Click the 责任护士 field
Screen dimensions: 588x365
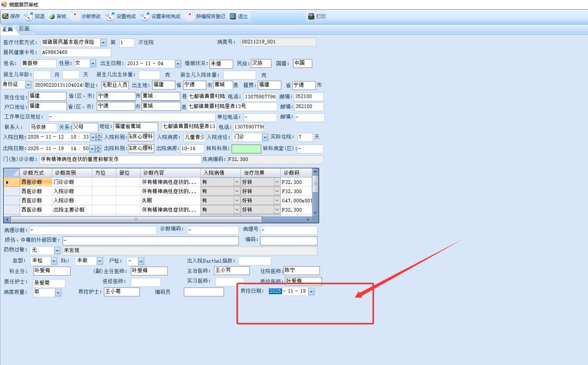49,283
